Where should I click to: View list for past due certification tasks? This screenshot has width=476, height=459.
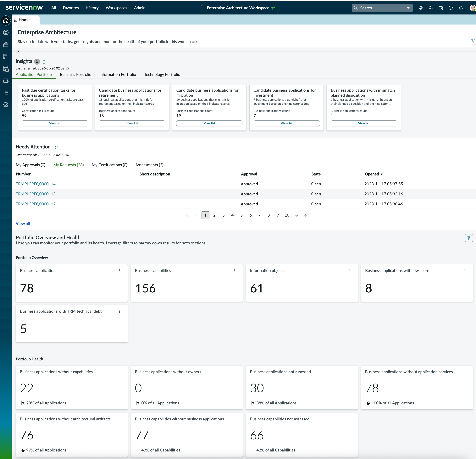click(55, 123)
